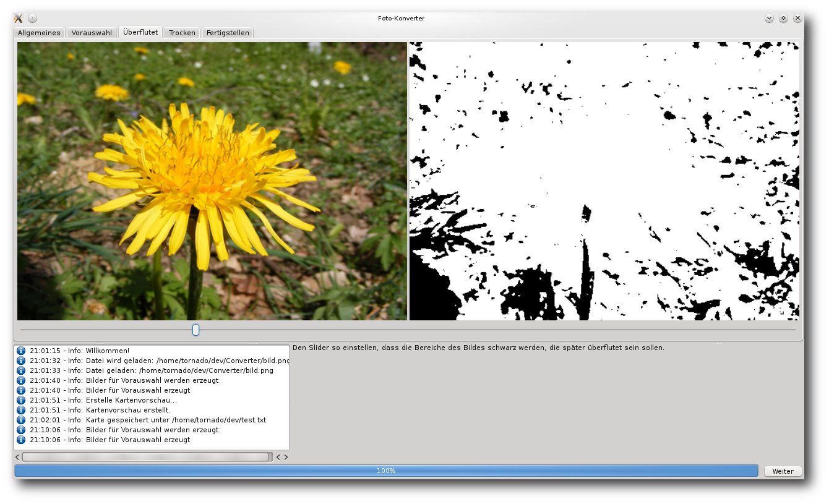Minimize the Foto-Konverter window
Image resolution: width=829 pixels, height=504 pixels.
coord(769,19)
